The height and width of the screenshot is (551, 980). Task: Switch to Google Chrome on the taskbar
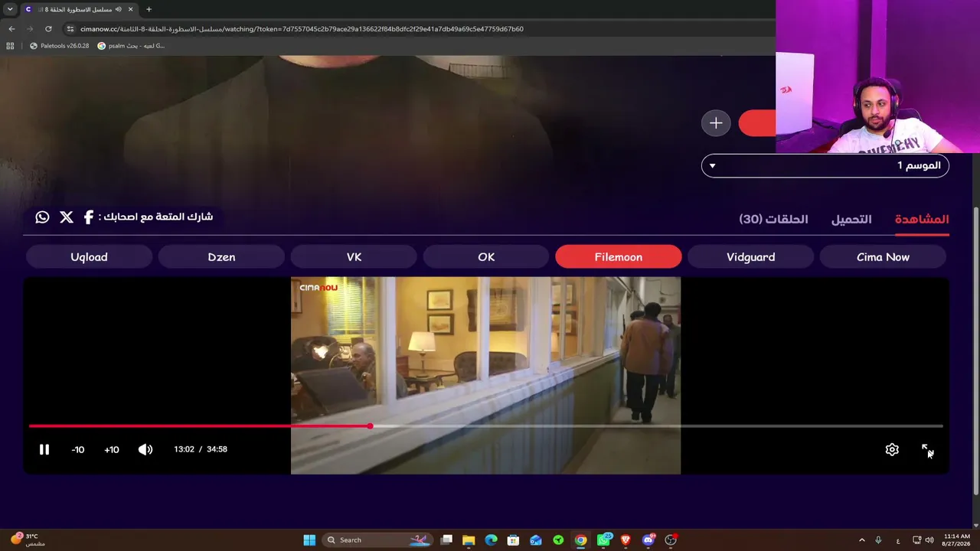pyautogui.click(x=581, y=540)
